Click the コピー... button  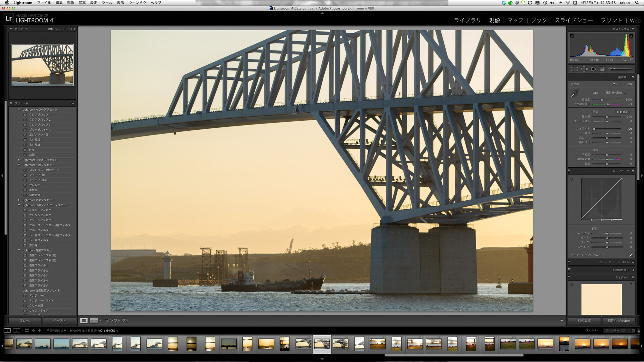pos(25,320)
